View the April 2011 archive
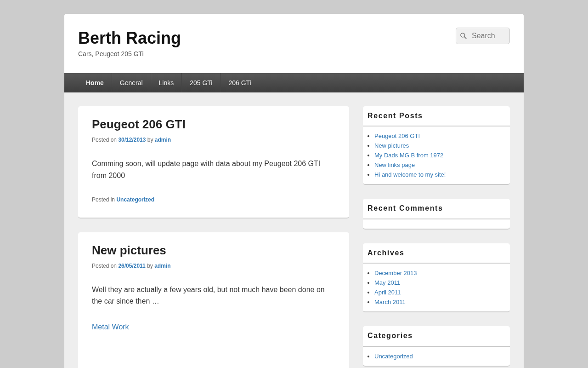The width and height of the screenshot is (588, 368). [388, 293]
